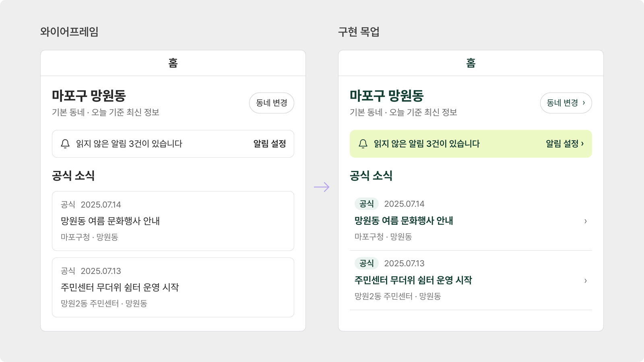The height and width of the screenshot is (362, 644).
Task: Click the wireframe subtitle 기본 동네 · 오늘 기준 최신 정보
Action: 105,112
